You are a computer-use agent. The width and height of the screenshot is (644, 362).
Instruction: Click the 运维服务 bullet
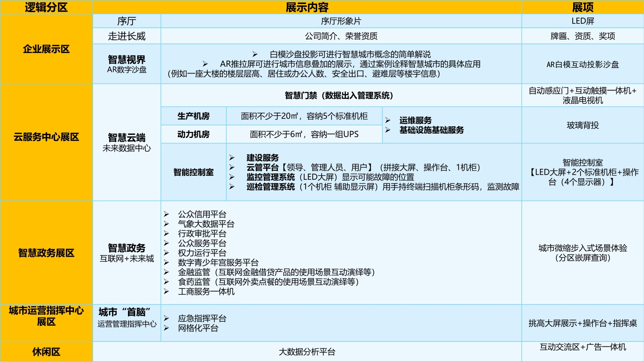[409, 120]
